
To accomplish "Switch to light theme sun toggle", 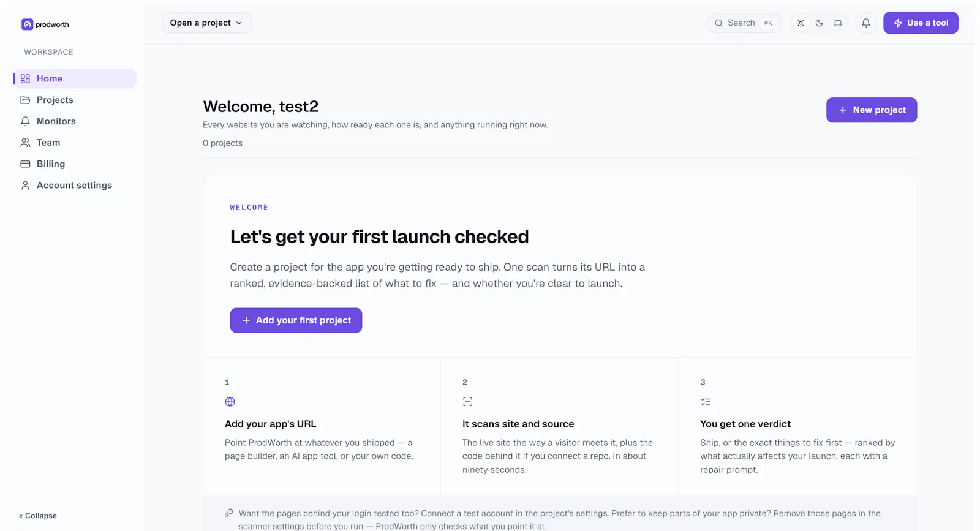I will coord(801,23).
